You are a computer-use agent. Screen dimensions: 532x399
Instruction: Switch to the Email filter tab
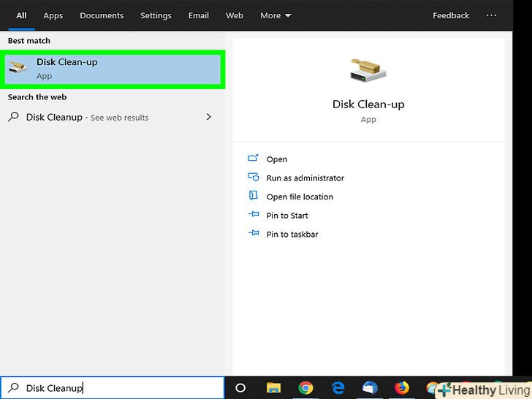click(x=199, y=15)
